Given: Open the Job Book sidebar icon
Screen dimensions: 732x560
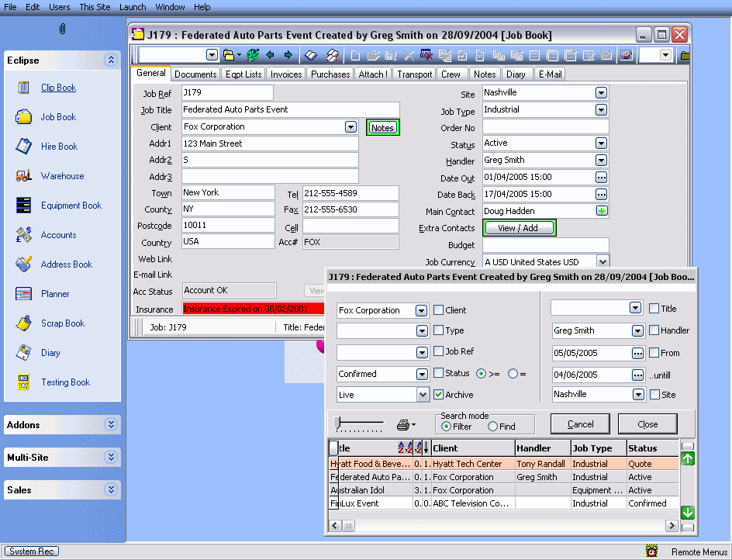Looking at the screenshot, I should [23, 117].
